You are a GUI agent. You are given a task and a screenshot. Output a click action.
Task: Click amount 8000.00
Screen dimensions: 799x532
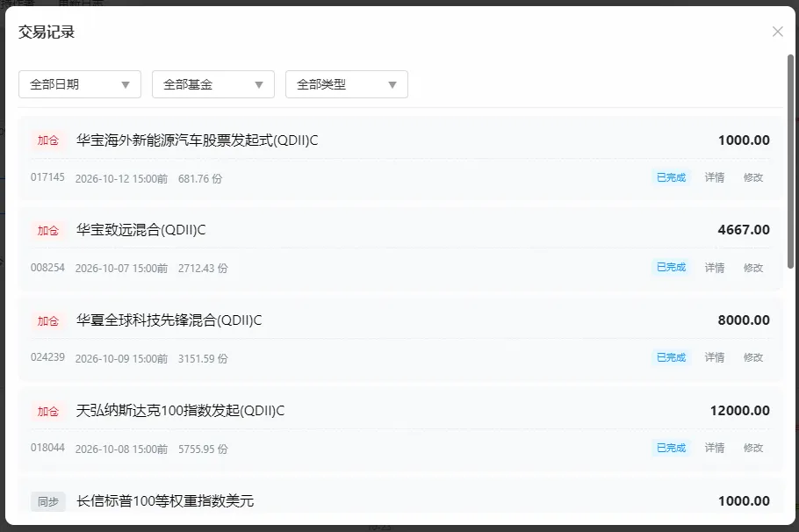click(744, 320)
